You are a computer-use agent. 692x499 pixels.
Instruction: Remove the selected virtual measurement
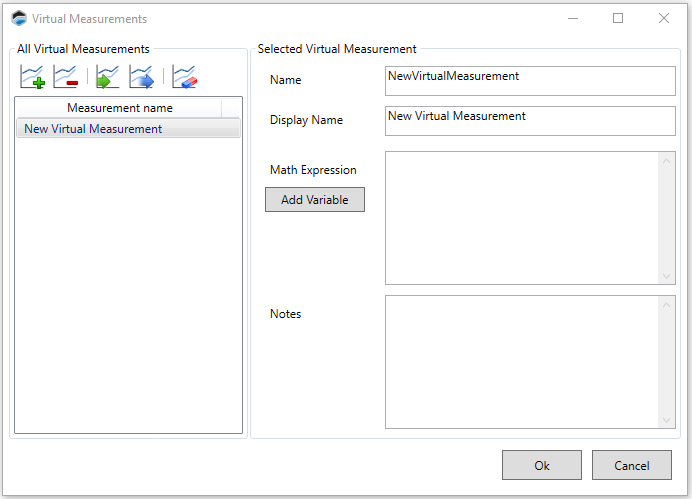coord(66,76)
